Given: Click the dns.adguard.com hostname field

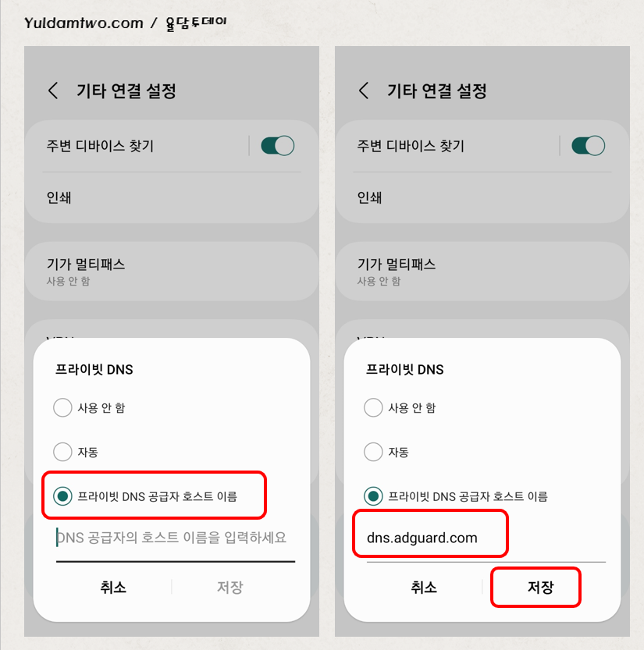Looking at the screenshot, I should [486, 538].
